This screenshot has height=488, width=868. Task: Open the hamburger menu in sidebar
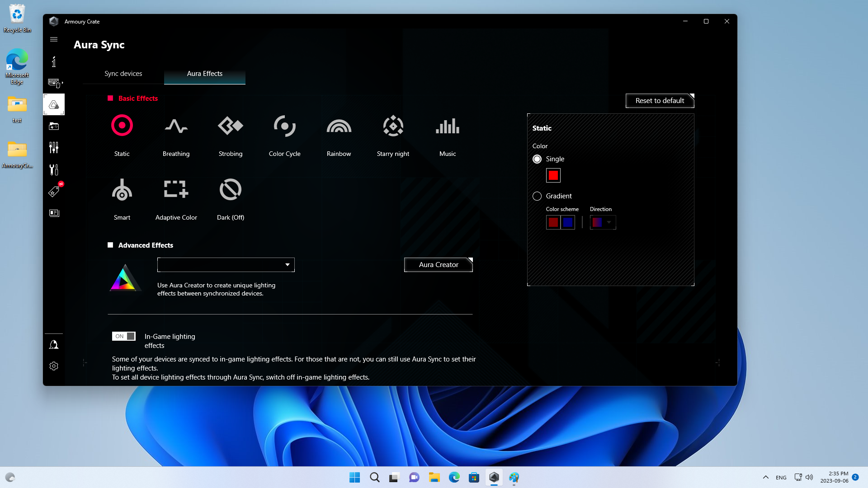click(54, 39)
